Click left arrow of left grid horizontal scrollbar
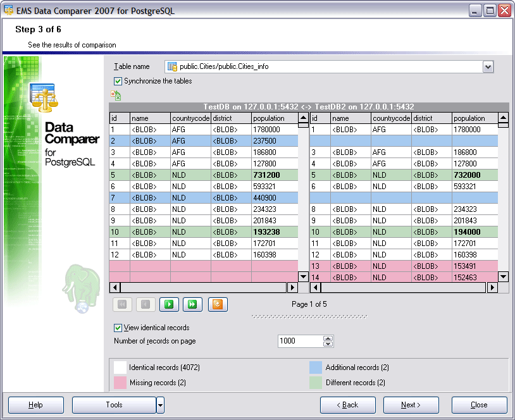 coord(115,288)
